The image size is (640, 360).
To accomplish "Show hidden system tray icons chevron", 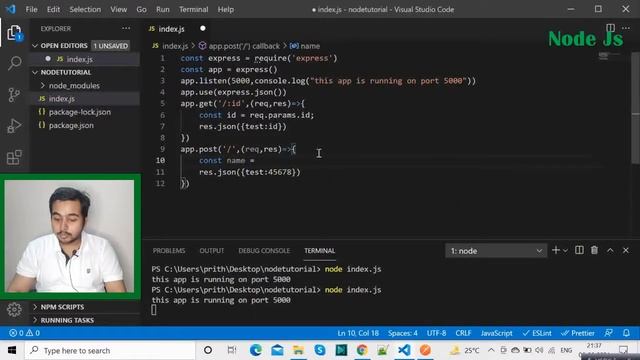I will [491, 350].
